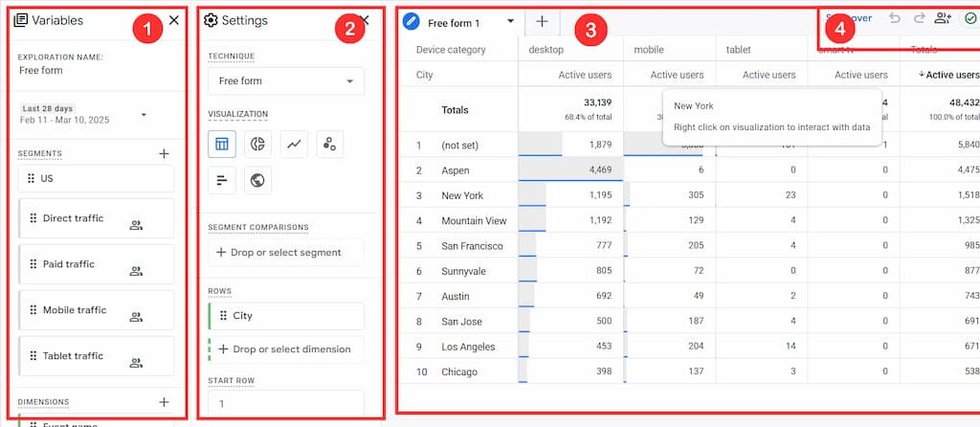Select the table visualization icon

[x=222, y=144]
